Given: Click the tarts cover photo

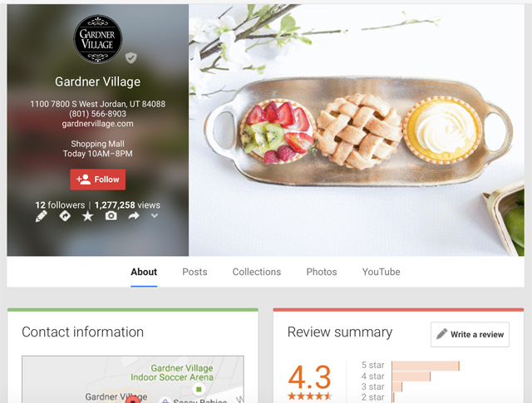Looking at the screenshot, I should point(357,130).
